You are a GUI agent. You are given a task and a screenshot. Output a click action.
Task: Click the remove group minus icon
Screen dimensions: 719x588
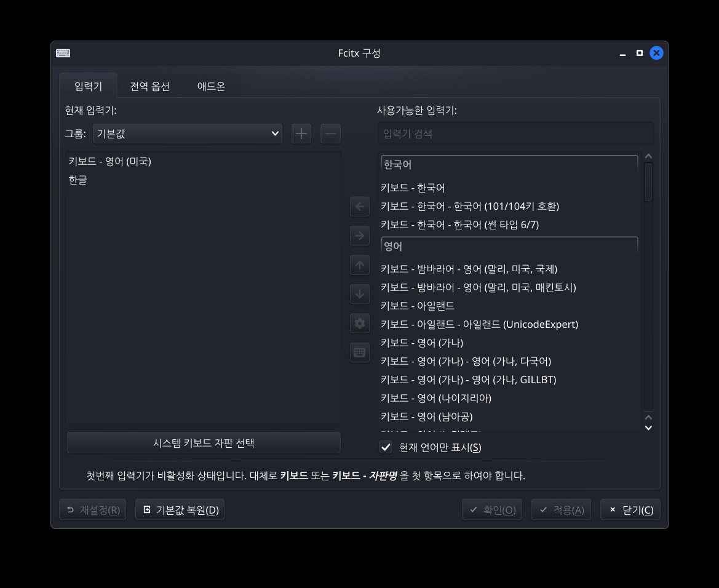[x=330, y=133]
